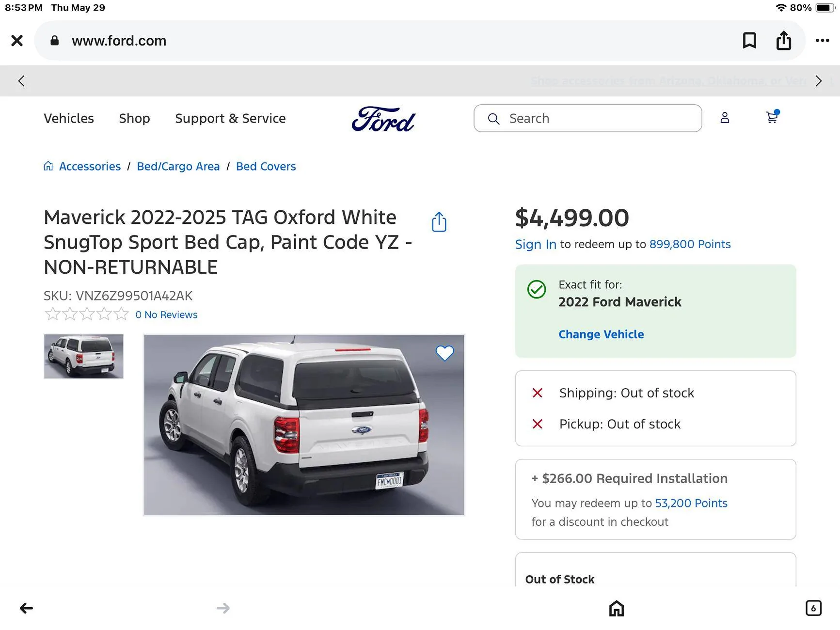The height and width of the screenshot is (630, 840).
Task: Open the shopping cart
Action: (x=772, y=117)
